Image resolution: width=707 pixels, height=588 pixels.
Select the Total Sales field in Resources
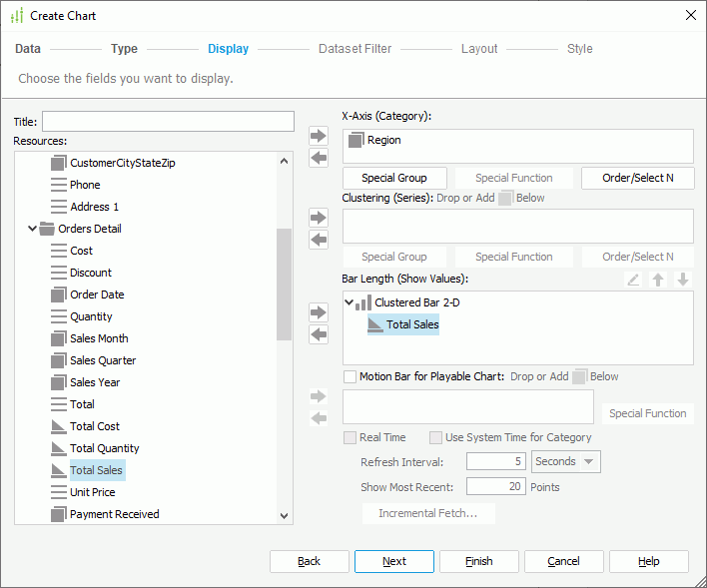[97, 470]
